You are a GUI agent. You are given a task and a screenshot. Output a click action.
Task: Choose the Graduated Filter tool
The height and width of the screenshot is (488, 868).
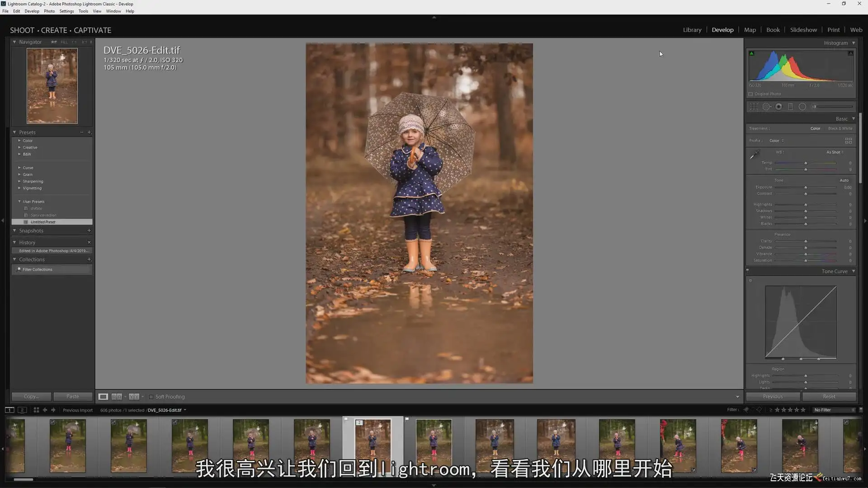tap(790, 107)
